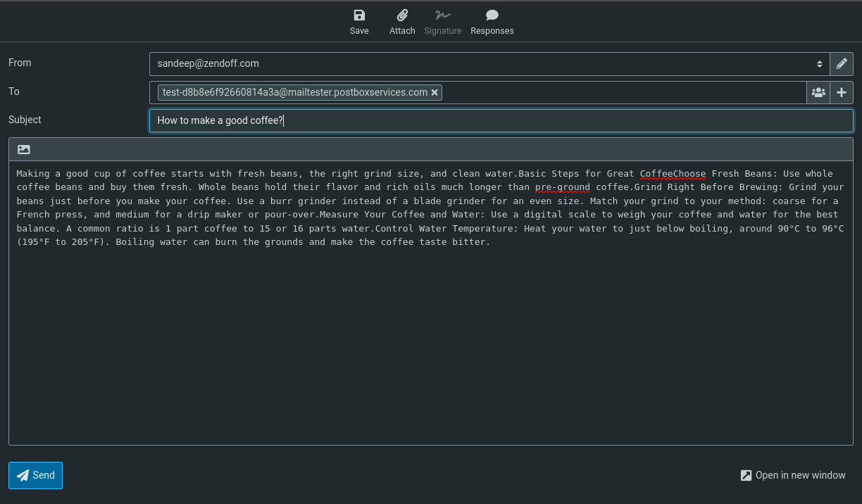Edit sender identity with the pencil icon
Viewport: 862px width, 504px height.
coord(842,64)
